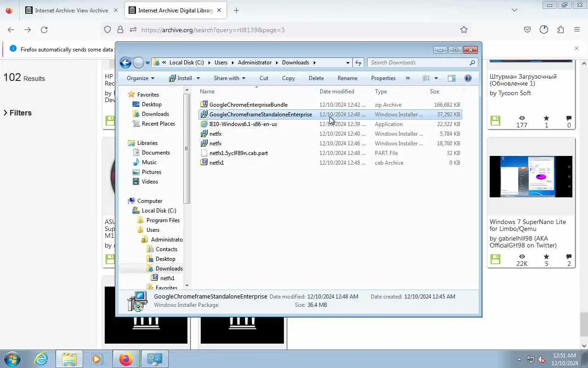Screen dimensions: 588x368
Task: Open the Share with menu
Action: (229, 78)
